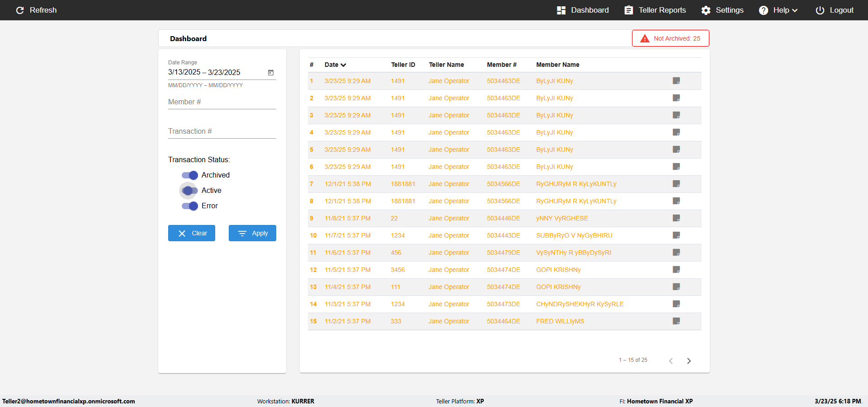Click the Refresh icon in top bar
Screen dimensions: 868x407
[x=20, y=10]
